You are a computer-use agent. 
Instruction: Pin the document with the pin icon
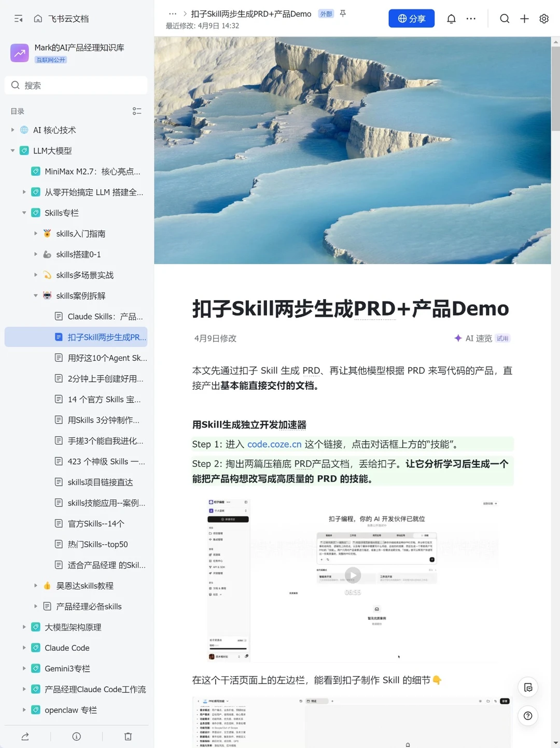point(343,13)
